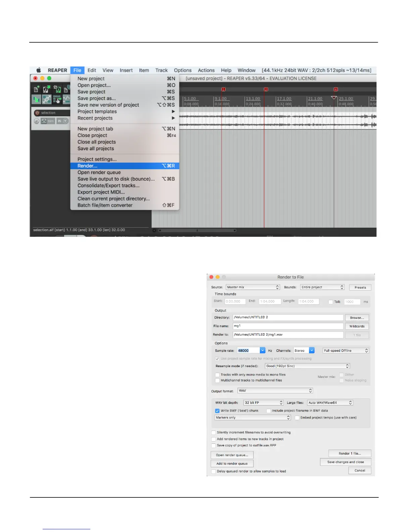Click Save changes and close button
The height and width of the screenshot is (532, 411).
point(346,462)
